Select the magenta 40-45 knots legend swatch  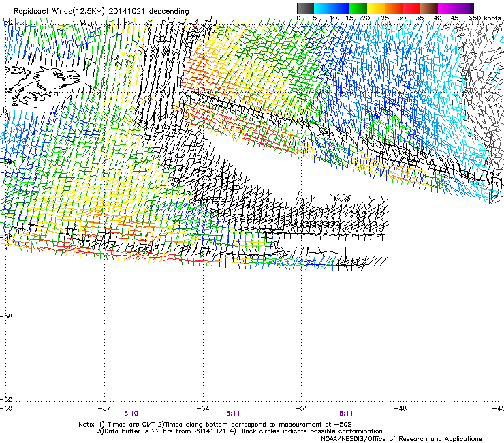pyautogui.click(x=447, y=8)
